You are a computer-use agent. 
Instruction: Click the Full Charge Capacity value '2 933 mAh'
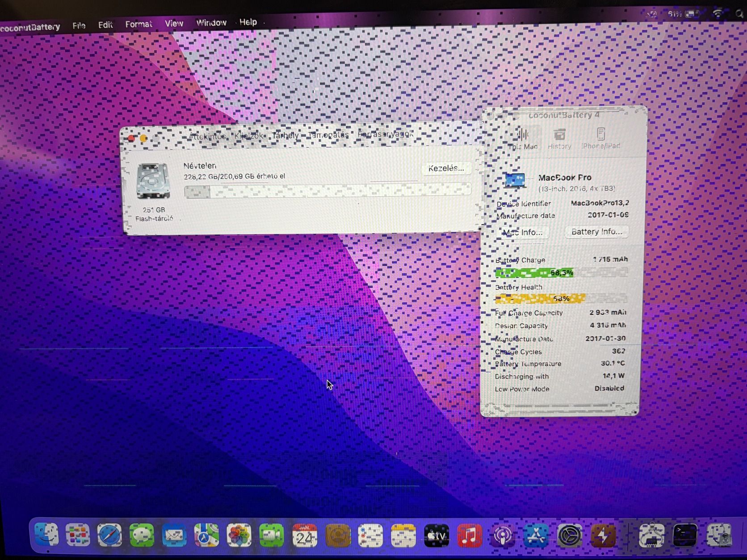click(x=608, y=312)
